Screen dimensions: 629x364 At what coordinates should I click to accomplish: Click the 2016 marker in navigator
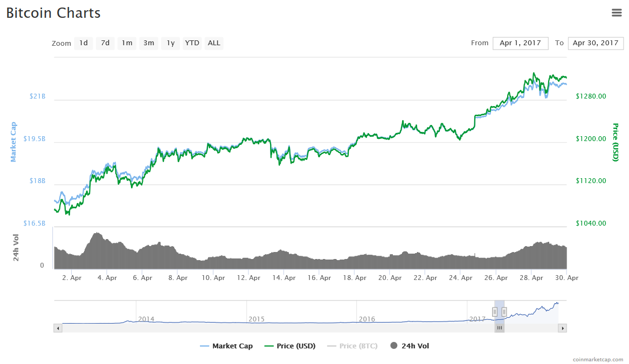tap(367, 319)
